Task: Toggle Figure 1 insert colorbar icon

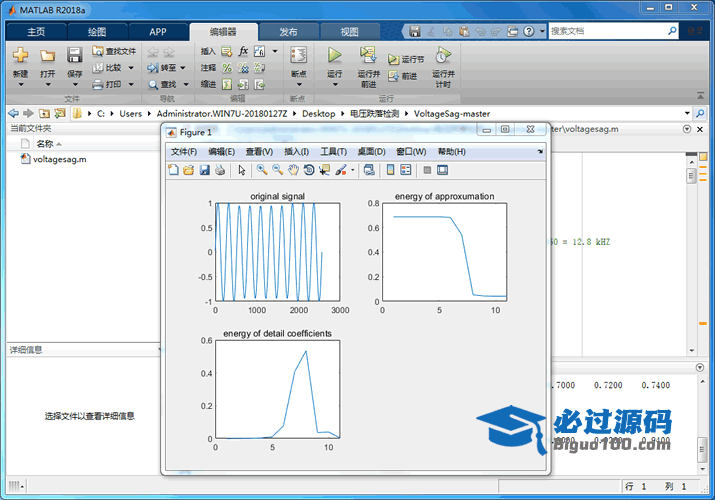Action: pos(390,170)
